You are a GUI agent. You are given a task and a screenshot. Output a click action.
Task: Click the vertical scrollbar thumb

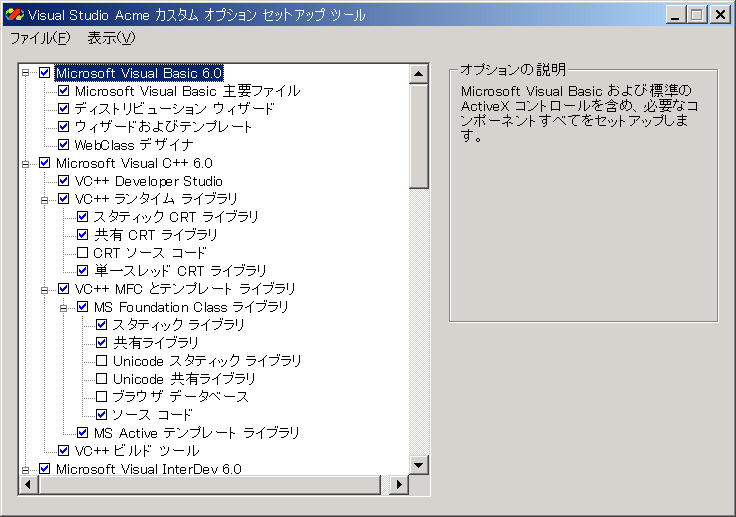coord(418,136)
